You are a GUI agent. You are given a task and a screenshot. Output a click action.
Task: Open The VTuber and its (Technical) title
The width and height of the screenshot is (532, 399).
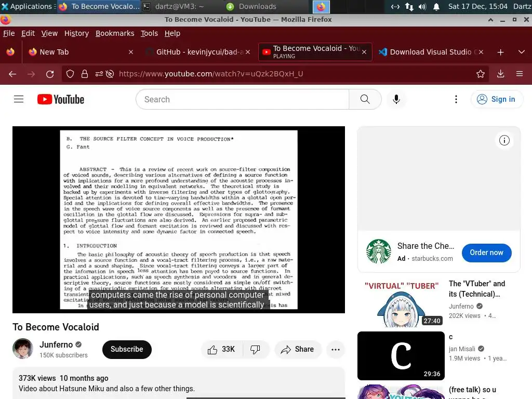pyautogui.click(x=477, y=289)
